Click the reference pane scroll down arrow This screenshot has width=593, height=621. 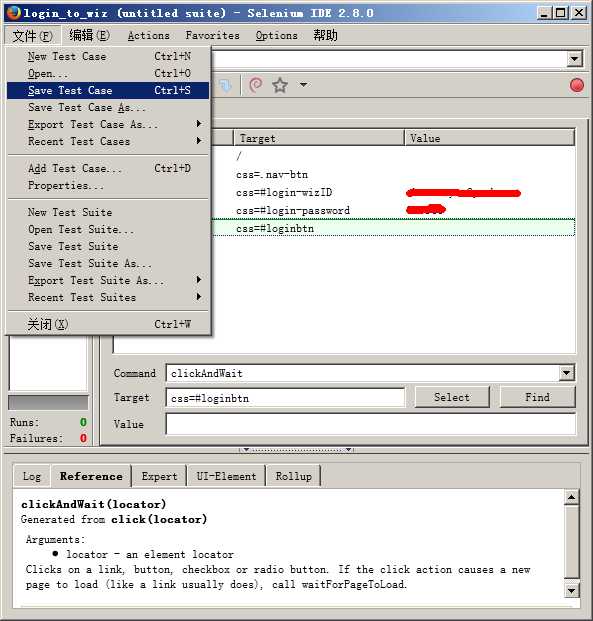click(572, 591)
